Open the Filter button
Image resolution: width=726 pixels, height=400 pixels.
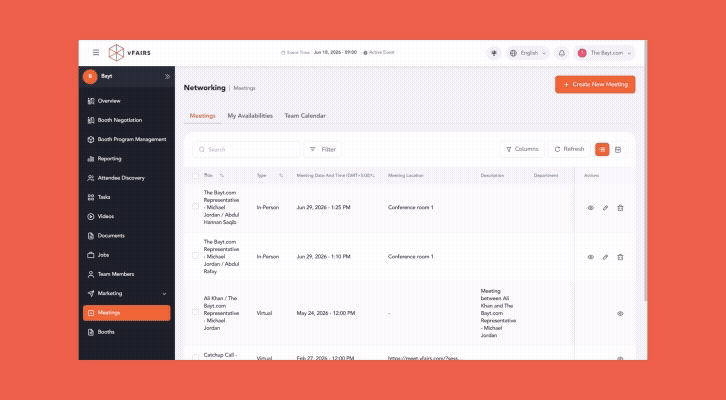[x=323, y=150]
